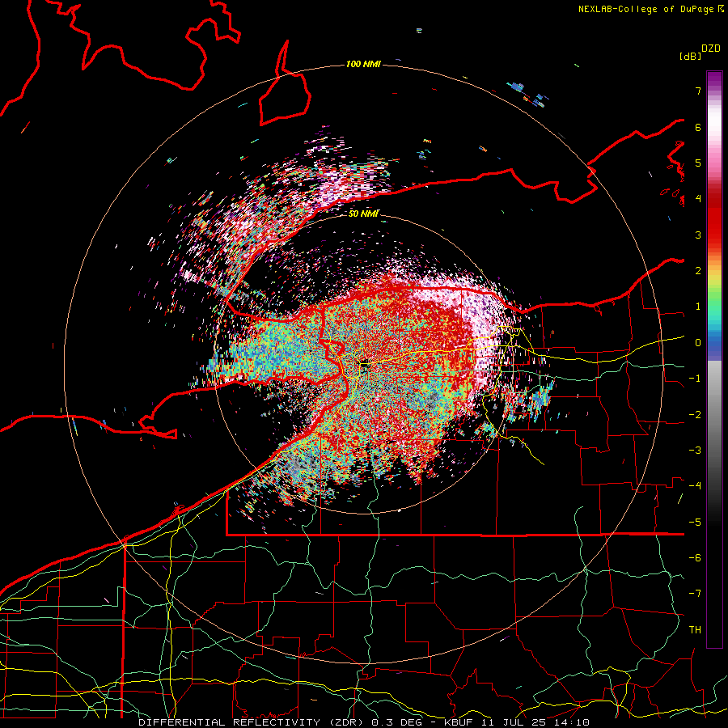Click the 7 value on color scale
Image resolution: width=728 pixels, height=728 pixels.
698,91
